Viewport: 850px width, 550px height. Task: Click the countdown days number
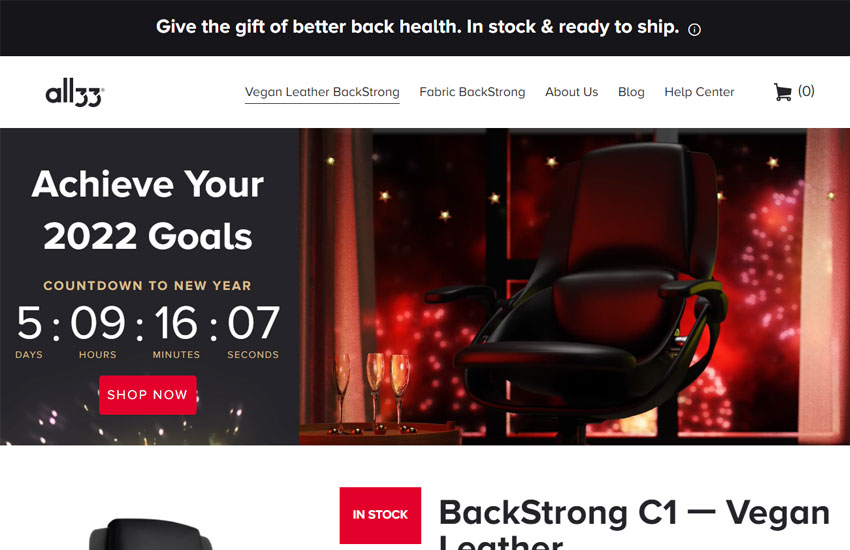pos(29,322)
